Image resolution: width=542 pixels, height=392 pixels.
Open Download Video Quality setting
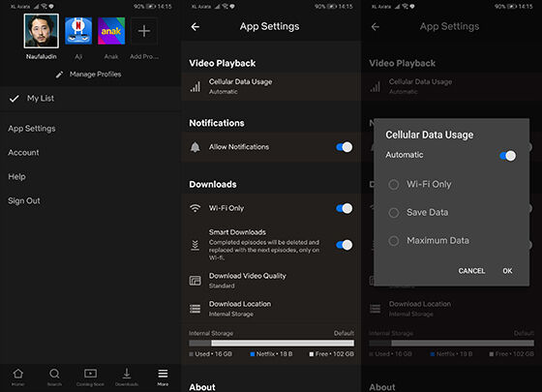271,281
